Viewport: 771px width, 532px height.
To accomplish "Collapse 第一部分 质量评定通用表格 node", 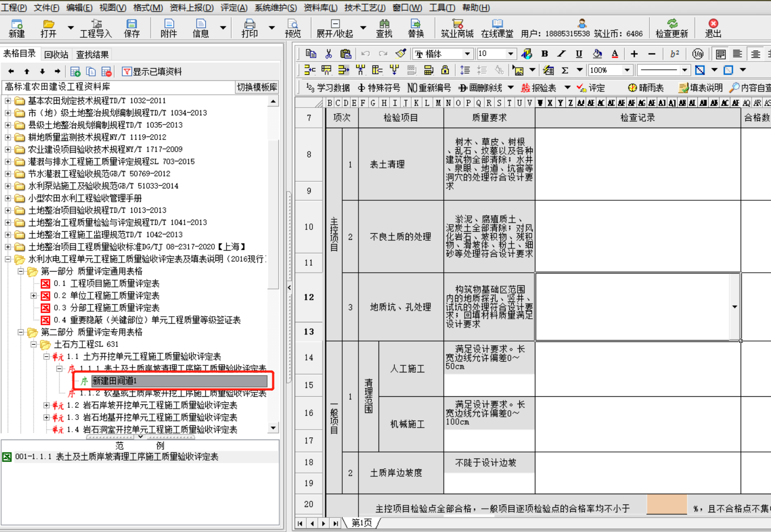I will (x=21, y=271).
